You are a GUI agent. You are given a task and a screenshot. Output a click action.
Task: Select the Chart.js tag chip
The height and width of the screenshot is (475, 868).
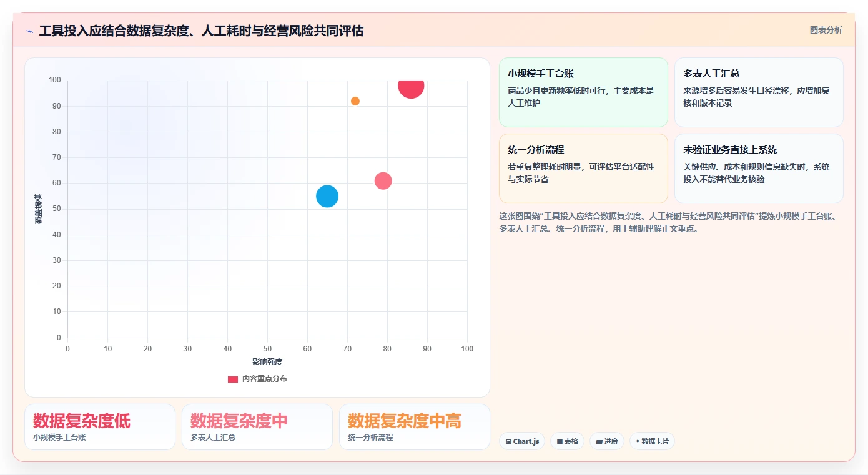pos(522,441)
